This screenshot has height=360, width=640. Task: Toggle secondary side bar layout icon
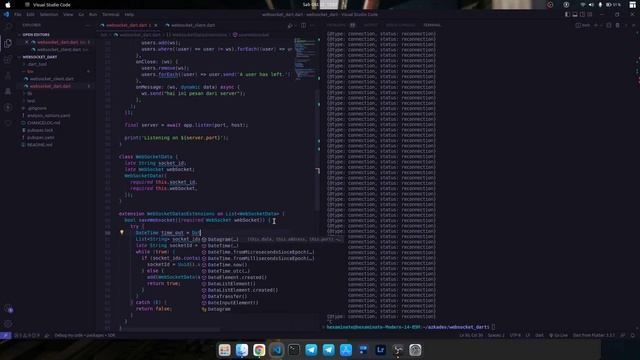pos(582,14)
